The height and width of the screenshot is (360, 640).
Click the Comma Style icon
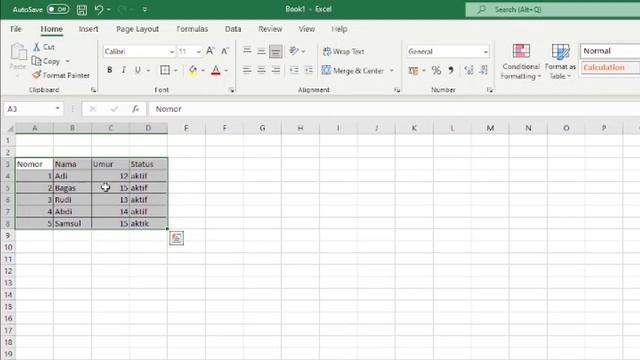451,70
